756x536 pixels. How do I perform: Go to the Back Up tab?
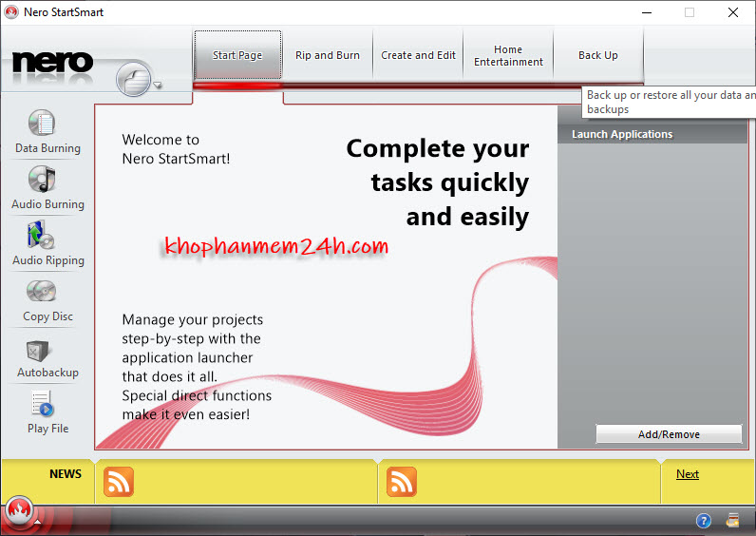(598, 55)
